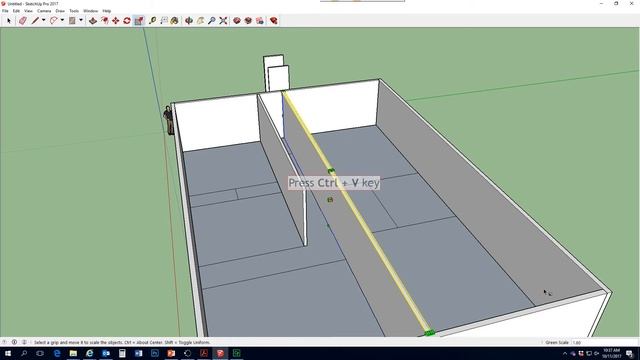Click the person icon in status bar
The image size is (640, 360).
(x=24, y=342)
